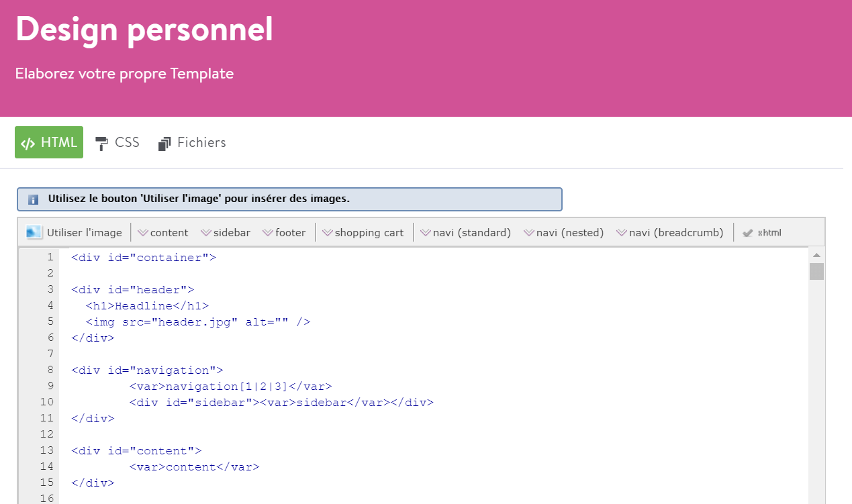This screenshot has width=852, height=504.
Task: Click the code editor's vertical scrollbar thumb
Action: (816, 271)
